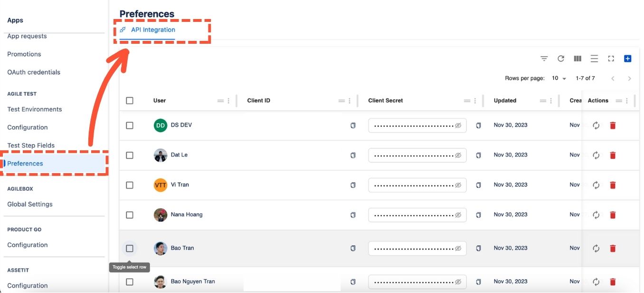This screenshot has height=293, width=644.
Task: Check the select-all header checkbox
Action: click(x=130, y=101)
